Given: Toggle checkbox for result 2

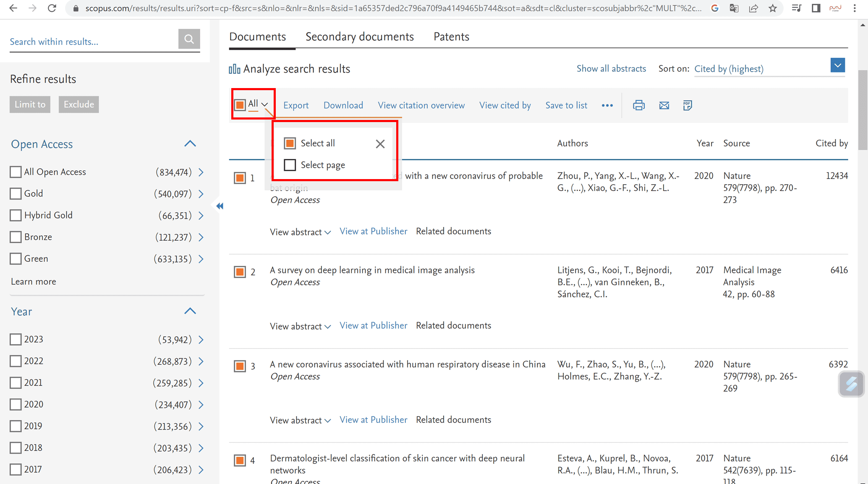Looking at the screenshot, I should click(x=240, y=272).
